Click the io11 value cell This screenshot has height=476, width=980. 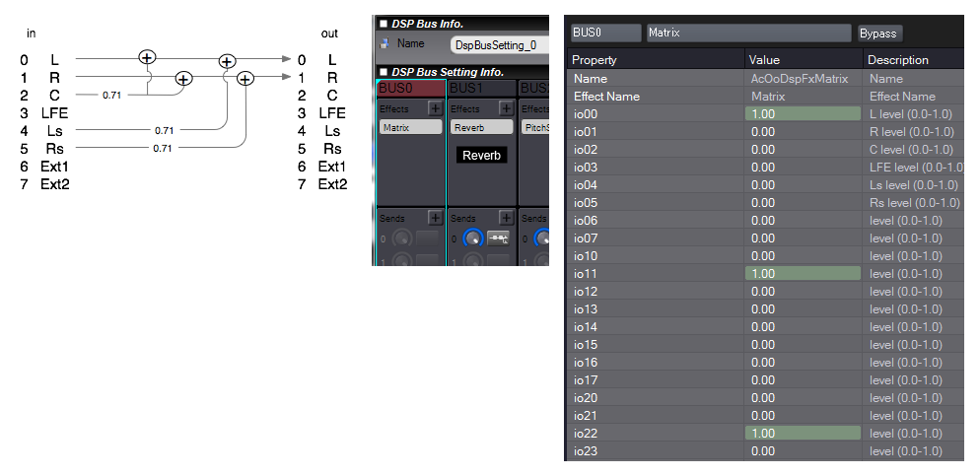tap(803, 274)
